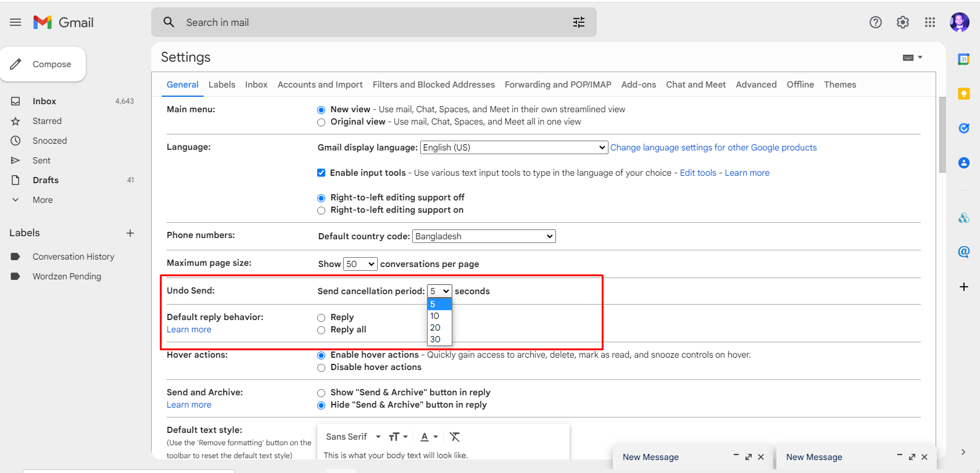Viewport: 980px width, 473px height.
Task: Switch to Filters and Blocked Addresses tab
Action: click(x=433, y=84)
